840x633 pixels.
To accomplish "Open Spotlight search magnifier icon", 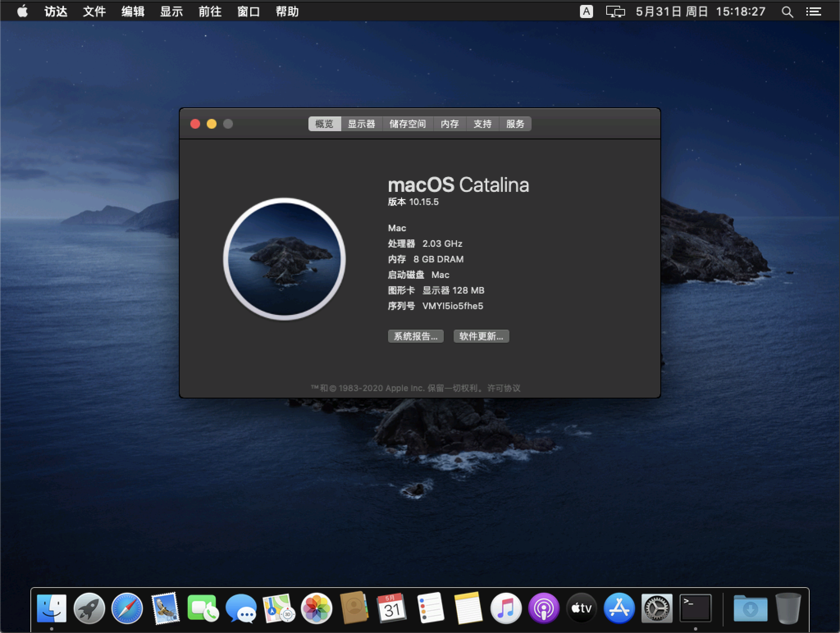I will click(787, 11).
